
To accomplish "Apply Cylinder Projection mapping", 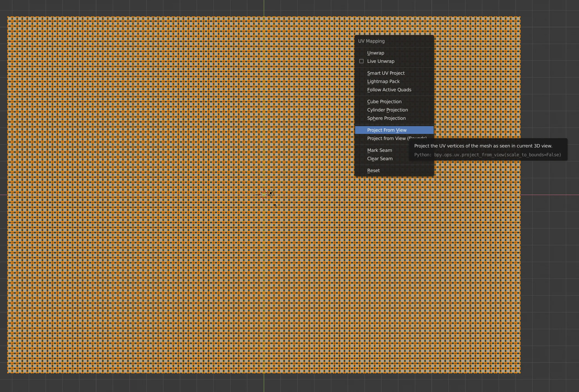I will [x=387, y=110].
